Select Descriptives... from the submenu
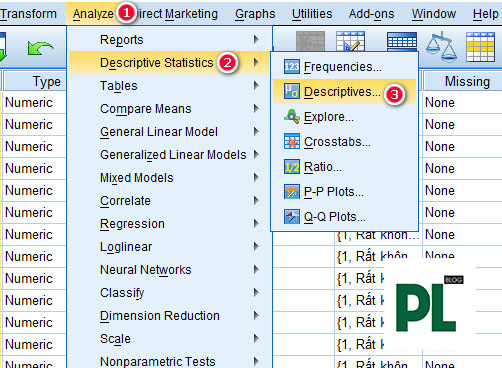The image size is (502, 368). [x=344, y=92]
